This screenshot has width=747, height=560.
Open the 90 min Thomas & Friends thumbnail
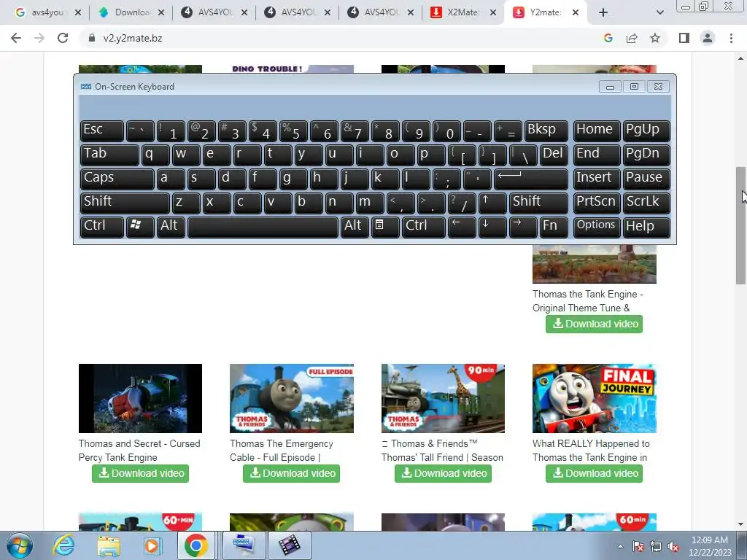(443, 398)
